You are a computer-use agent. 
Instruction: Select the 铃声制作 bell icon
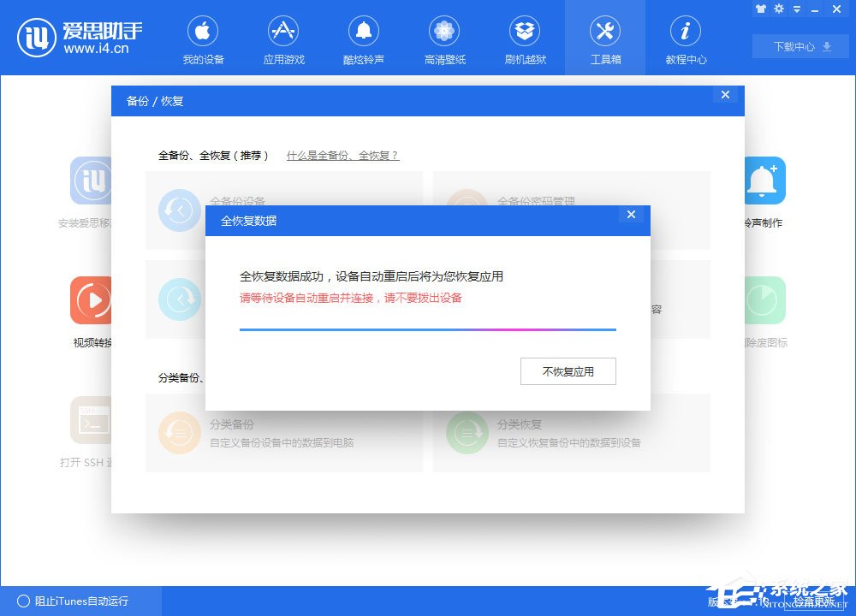point(764,181)
